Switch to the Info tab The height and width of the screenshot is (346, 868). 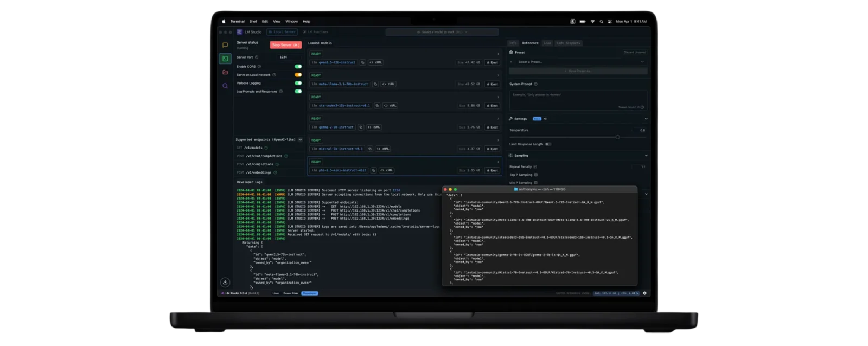pyautogui.click(x=513, y=43)
